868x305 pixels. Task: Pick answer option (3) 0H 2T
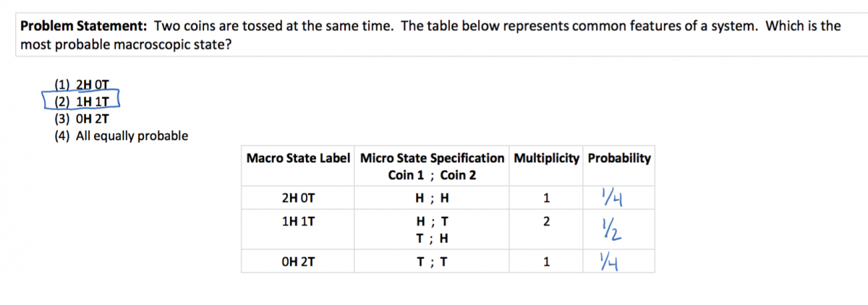82,119
